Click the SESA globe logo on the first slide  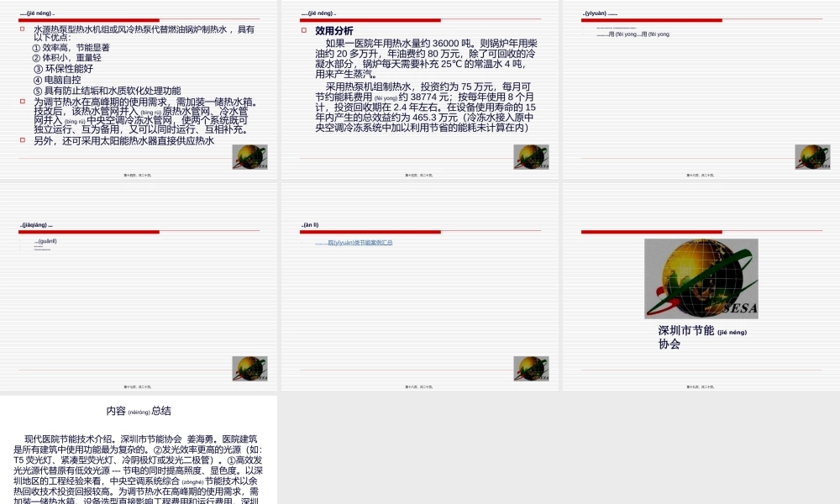tap(249, 155)
